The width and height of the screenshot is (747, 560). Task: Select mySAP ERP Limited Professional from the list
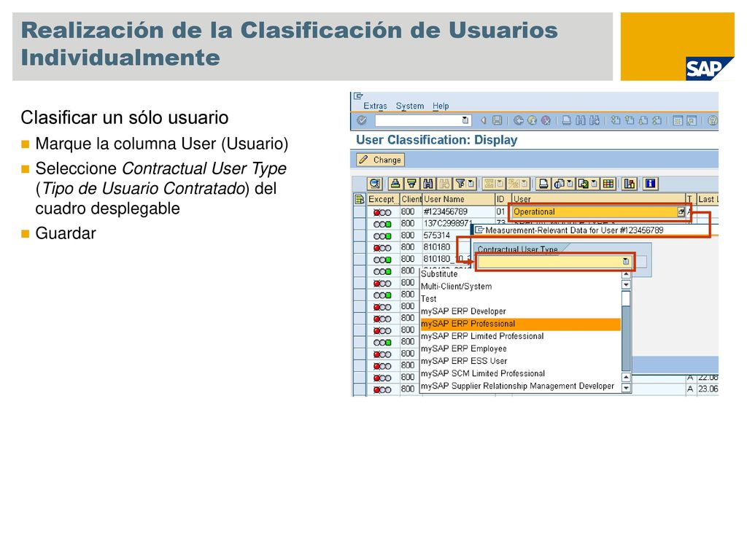[x=521, y=336]
